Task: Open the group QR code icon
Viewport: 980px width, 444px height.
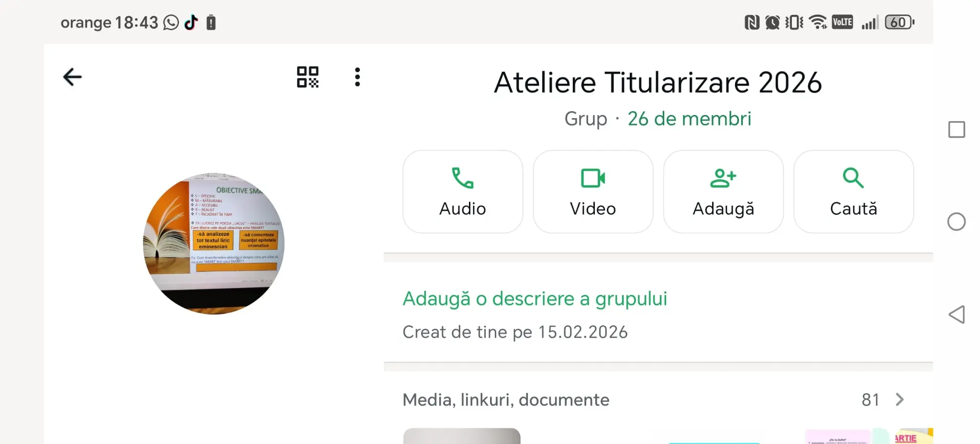Action: (308, 77)
